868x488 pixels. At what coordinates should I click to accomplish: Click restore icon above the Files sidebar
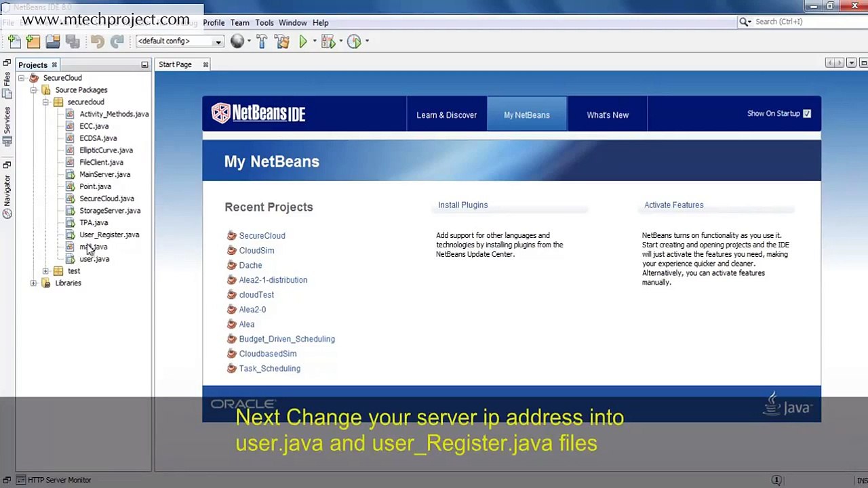(x=7, y=63)
